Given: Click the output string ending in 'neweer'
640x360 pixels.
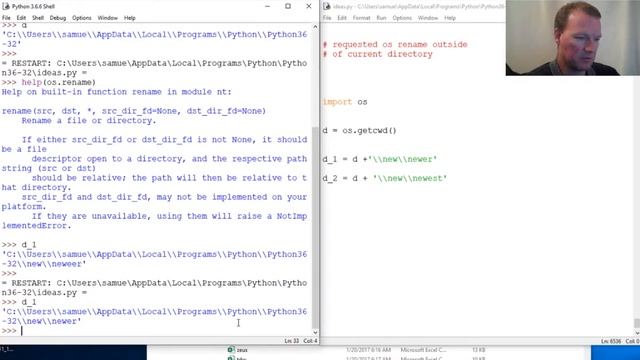Looking at the screenshot, I should click(154, 259).
